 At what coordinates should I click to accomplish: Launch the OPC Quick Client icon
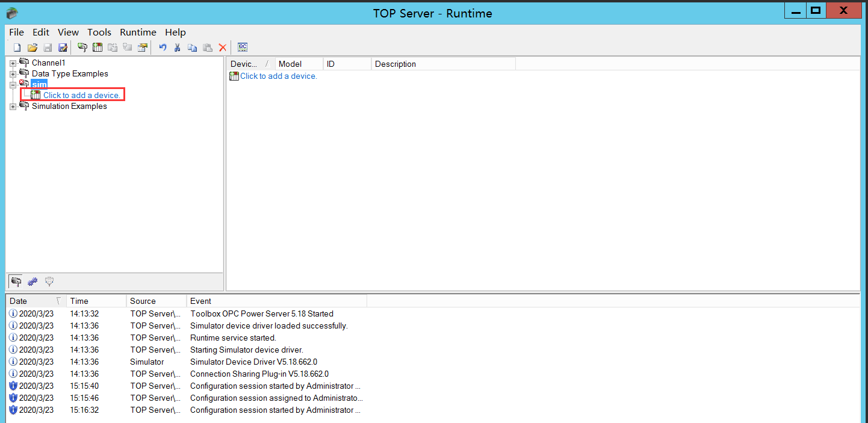click(243, 48)
